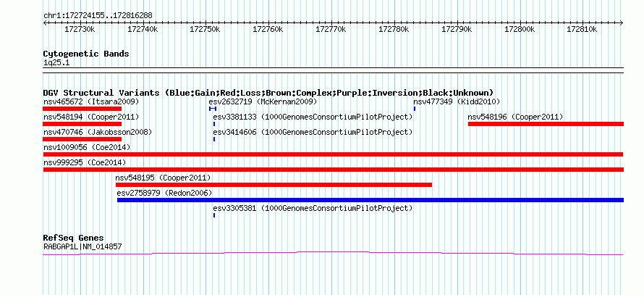Select the blue gain bar under esv2758979
This screenshot has width=644, height=295.
click(370, 200)
